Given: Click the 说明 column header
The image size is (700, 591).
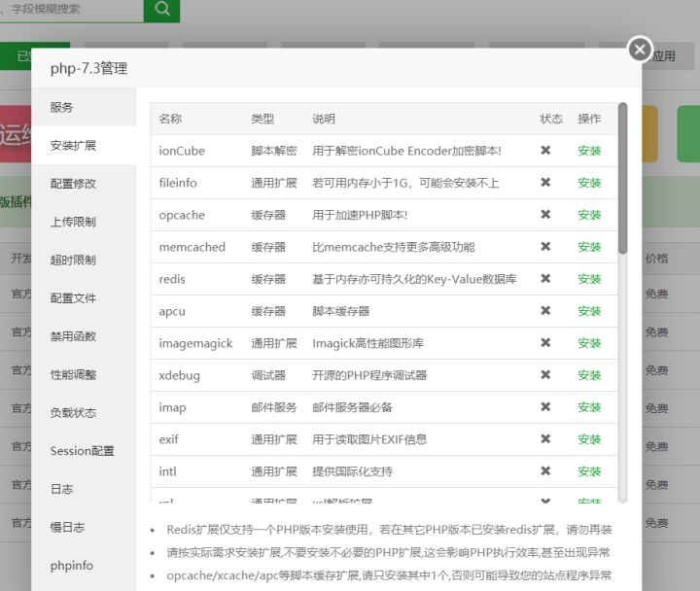Looking at the screenshot, I should click(x=324, y=119).
